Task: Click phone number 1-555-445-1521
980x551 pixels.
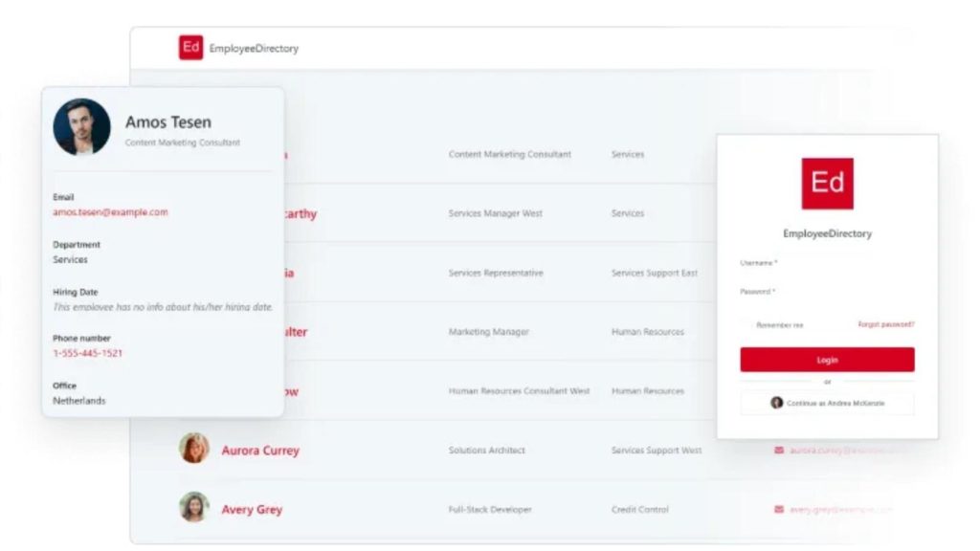Action: click(87, 353)
